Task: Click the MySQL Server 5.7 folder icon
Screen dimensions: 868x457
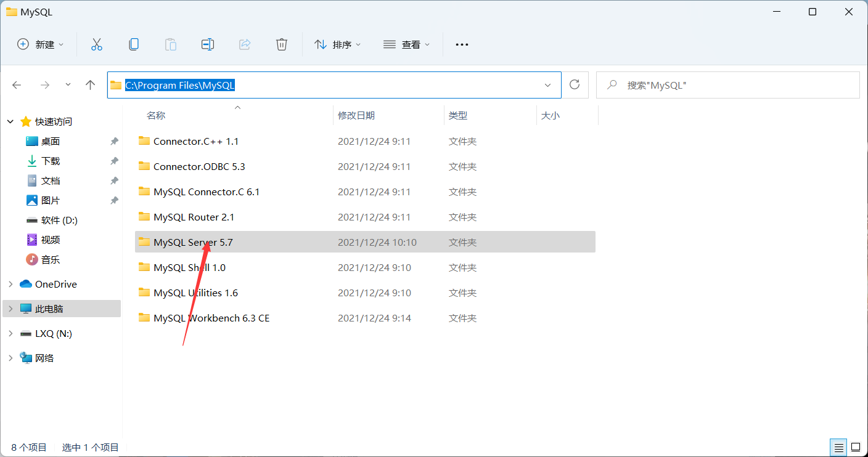Action: click(x=144, y=242)
